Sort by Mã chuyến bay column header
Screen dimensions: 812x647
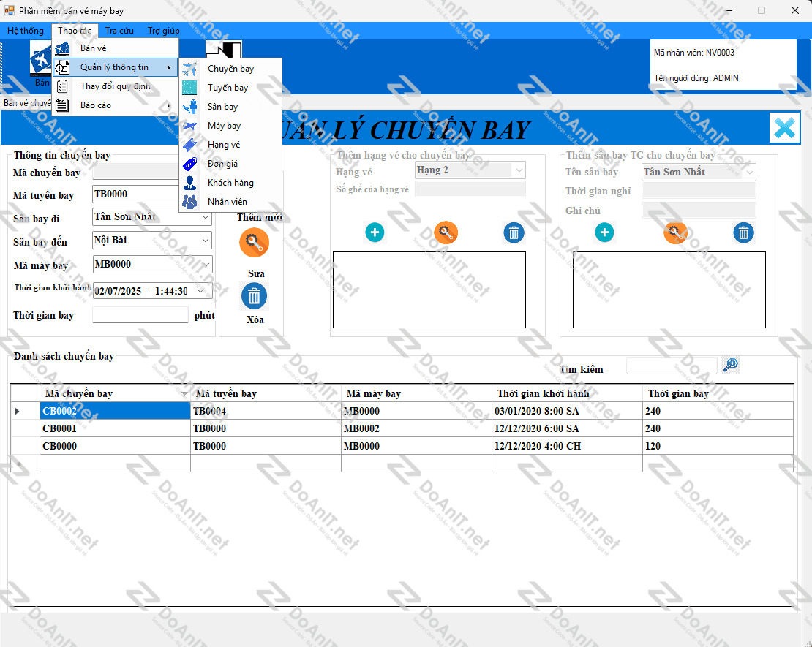115,393
